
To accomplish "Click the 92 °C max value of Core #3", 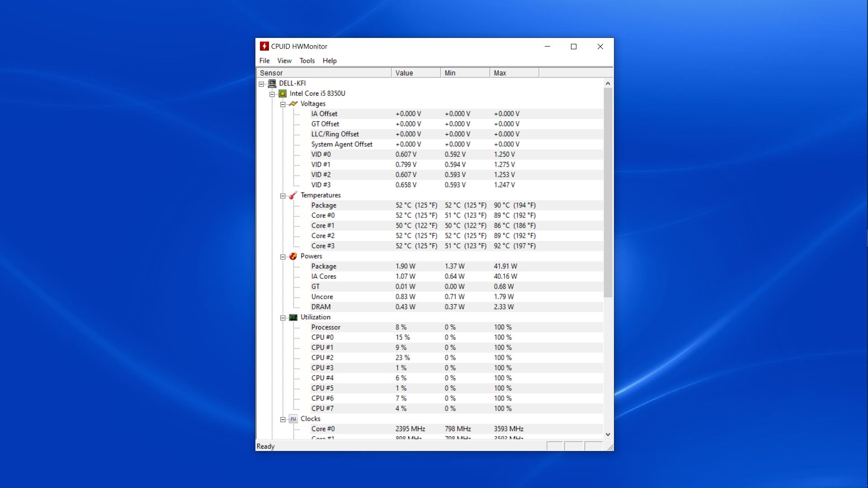I will tap(515, 246).
